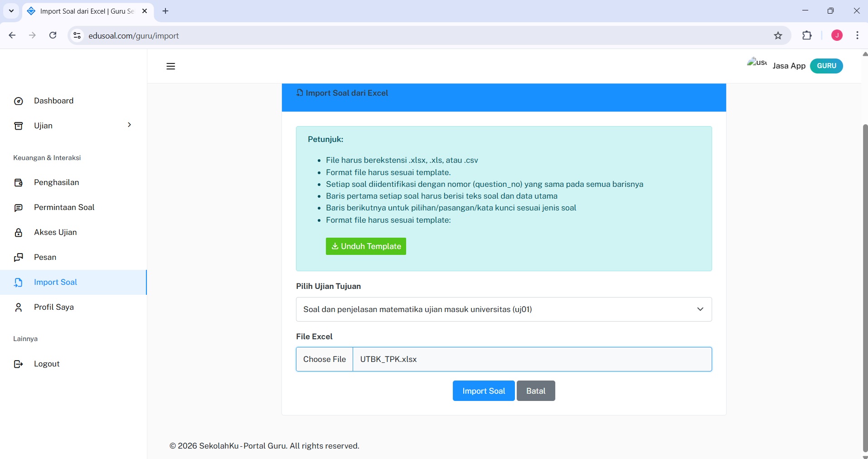Open the Pilih Ujian Tujuan dropdown
The image size is (868, 459).
pyautogui.click(x=504, y=309)
